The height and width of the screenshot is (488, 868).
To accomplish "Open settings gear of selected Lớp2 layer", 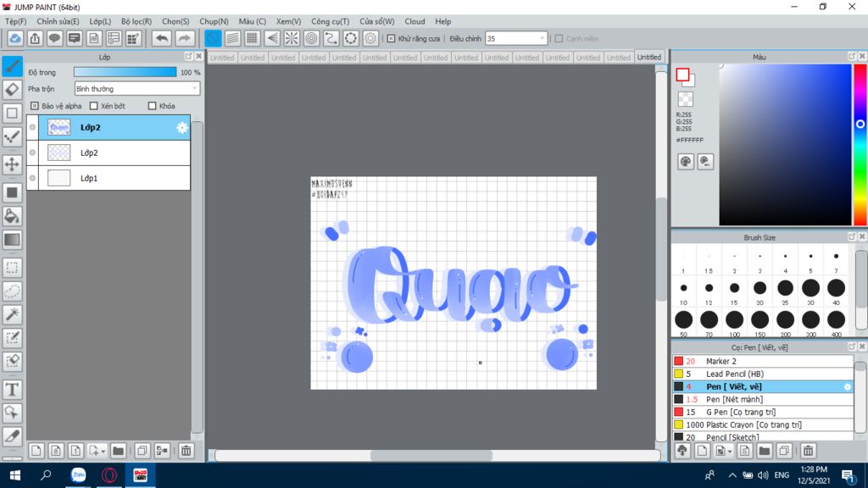I will point(182,128).
